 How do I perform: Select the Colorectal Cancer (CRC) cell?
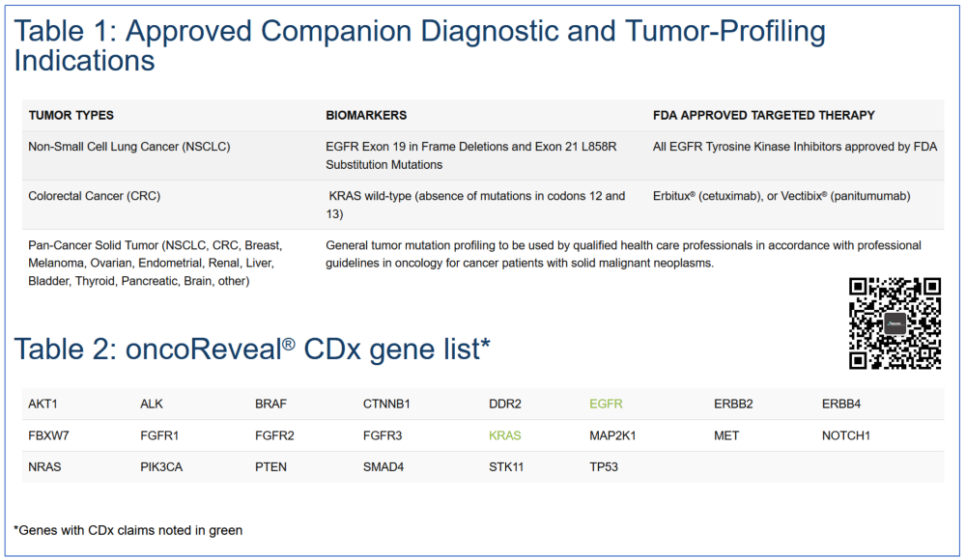point(95,196)
